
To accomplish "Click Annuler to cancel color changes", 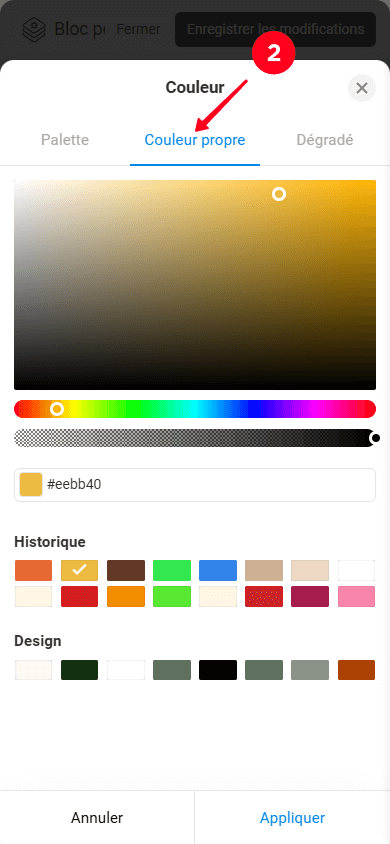I will click(x=97, y=818).
